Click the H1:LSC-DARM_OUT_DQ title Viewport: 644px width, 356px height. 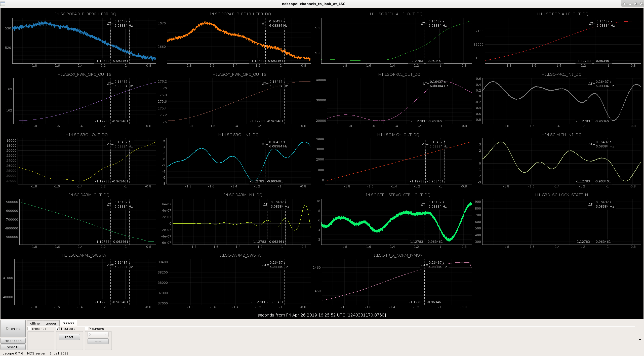pos(88,195)
